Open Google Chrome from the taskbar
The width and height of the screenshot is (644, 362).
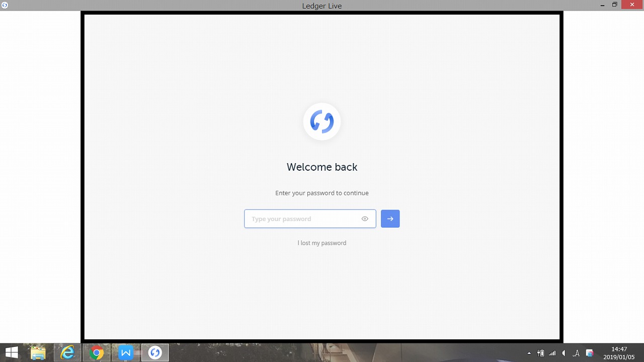[x=97, y=353]
